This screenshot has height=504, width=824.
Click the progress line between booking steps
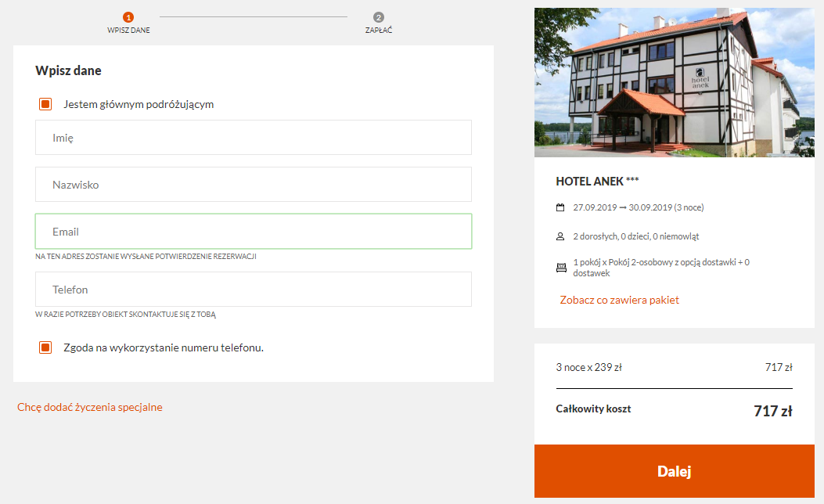[254, 16]
